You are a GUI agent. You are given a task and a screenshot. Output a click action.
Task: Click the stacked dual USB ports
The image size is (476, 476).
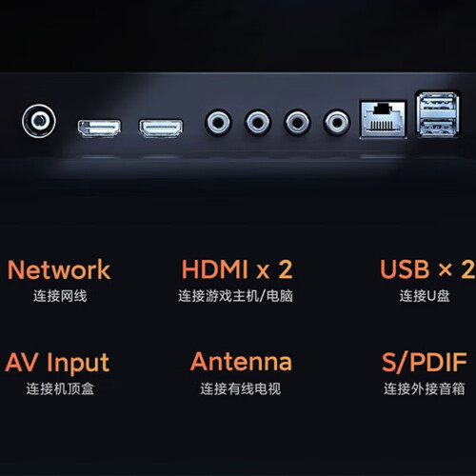438,114
